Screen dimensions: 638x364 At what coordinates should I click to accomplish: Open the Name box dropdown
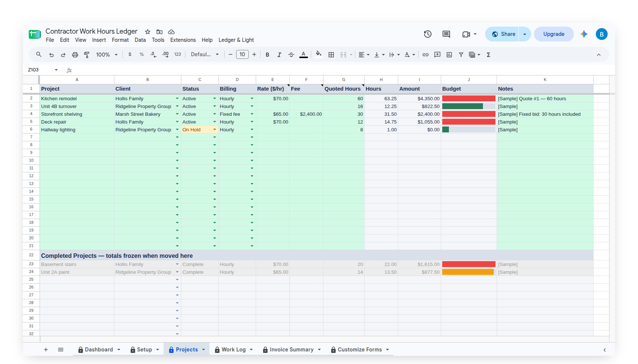pos(56,70)
